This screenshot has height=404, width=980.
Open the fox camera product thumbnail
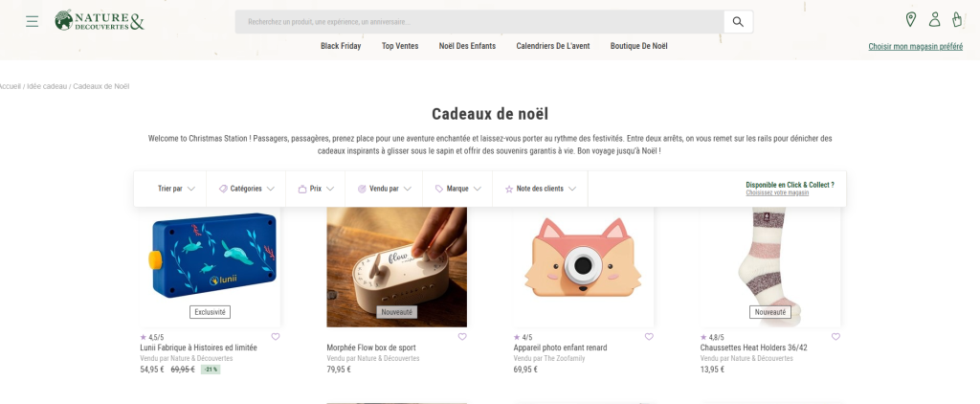(x=583, y=267)
